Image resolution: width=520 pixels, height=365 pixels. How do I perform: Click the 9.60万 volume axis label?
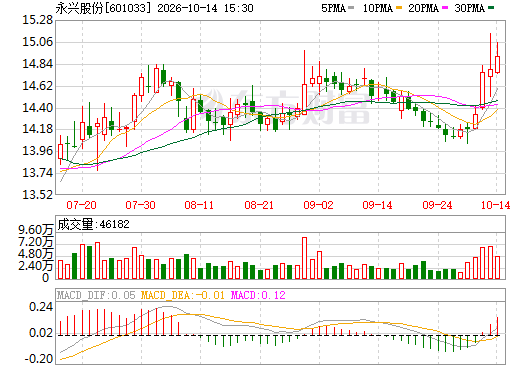(x=36, y=230)
